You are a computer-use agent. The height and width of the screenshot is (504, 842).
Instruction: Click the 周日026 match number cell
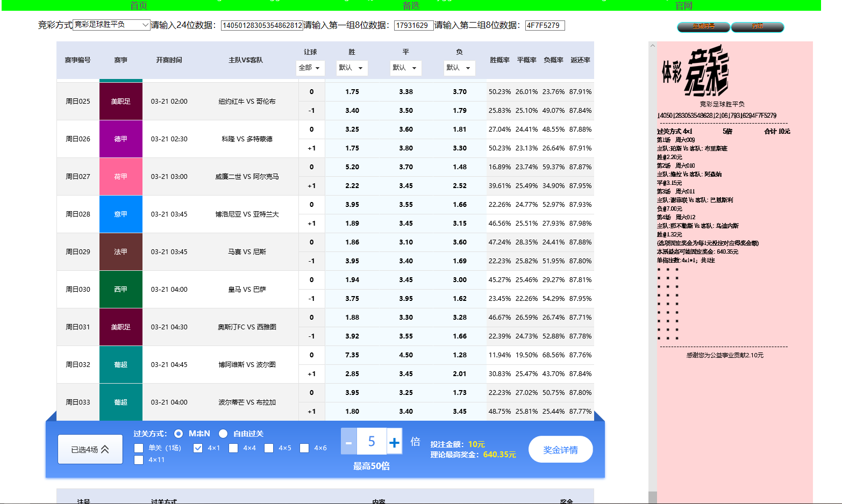tap(78, 139)
